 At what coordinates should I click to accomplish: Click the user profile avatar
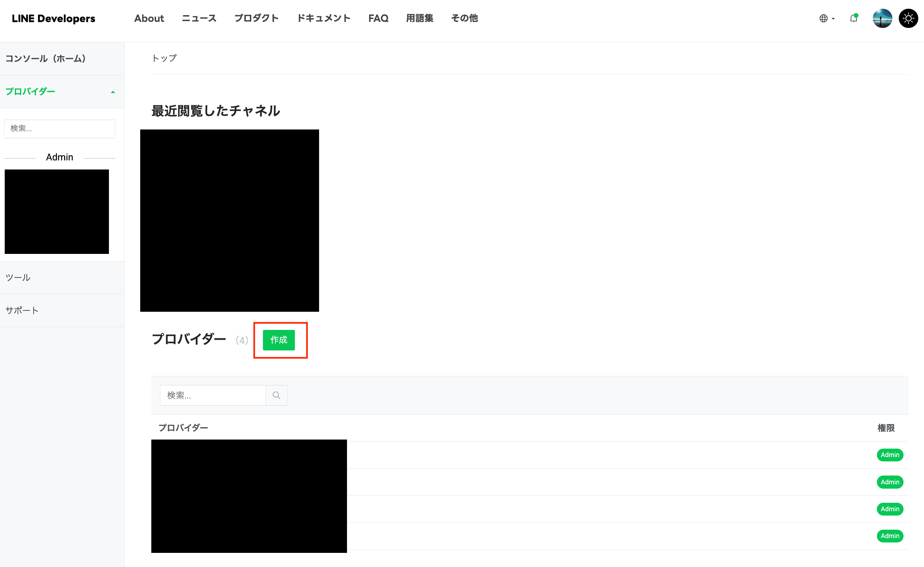(x=882, y=18)
